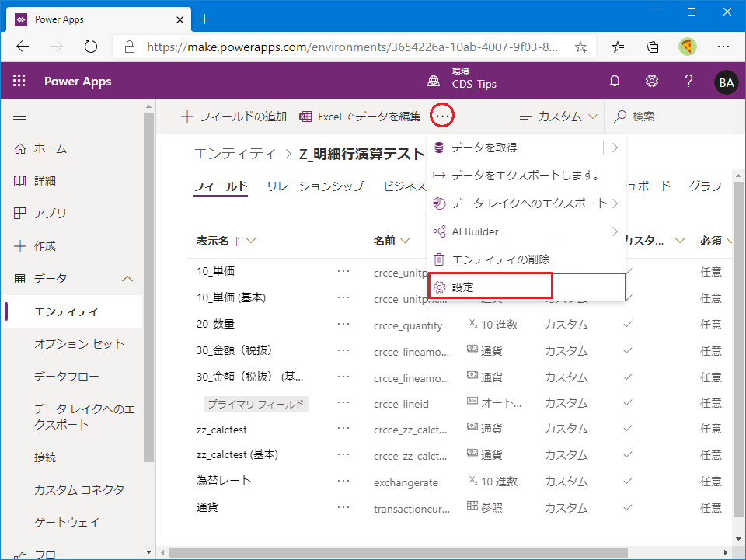This screenshot has height=560, width=746.
Task: Open カスタム コネクタ in sidebar
Action: pyautogui.click(x=79, y=489)
